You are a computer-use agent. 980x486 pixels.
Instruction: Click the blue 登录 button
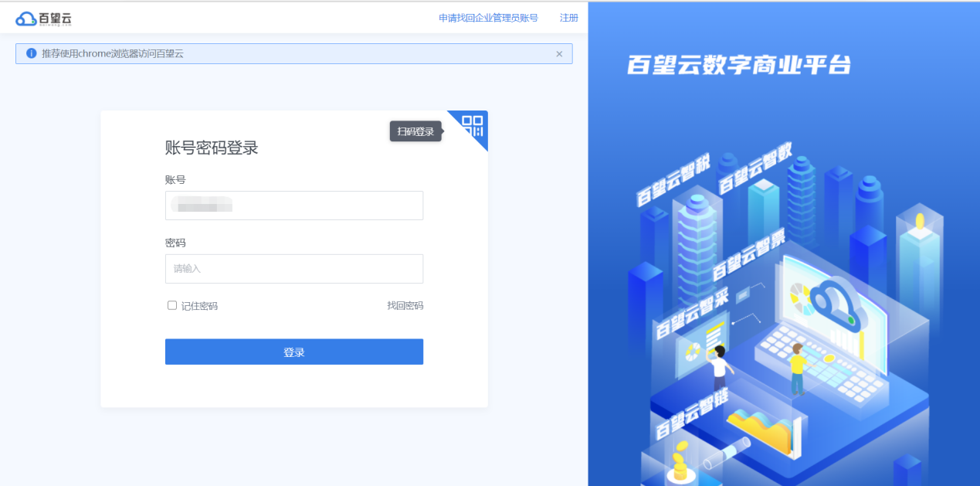pos(294,352)
